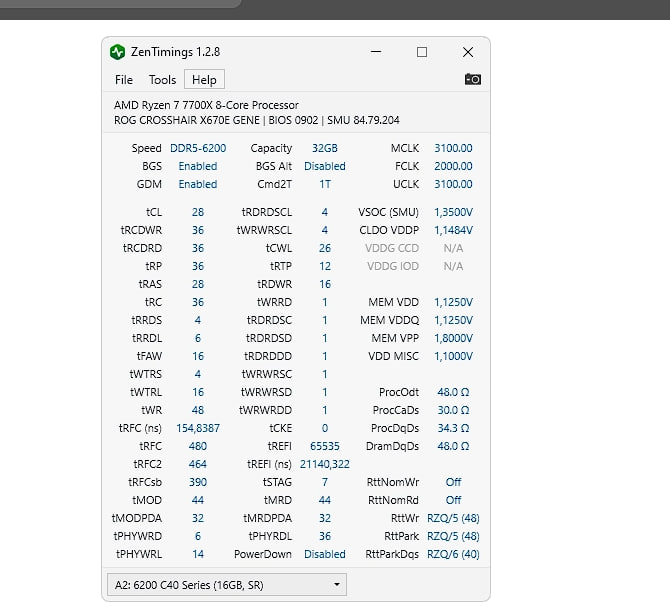Click the BGS Enabled value
670x610 pixels.
coord(198,166)
